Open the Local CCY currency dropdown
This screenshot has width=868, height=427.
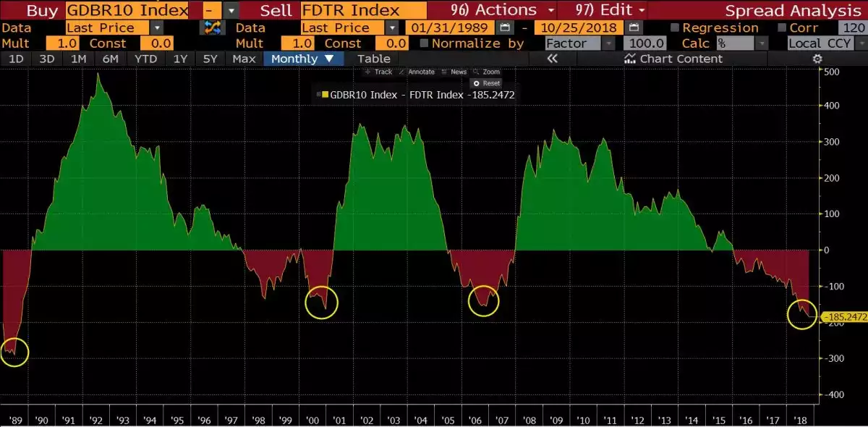tap(826, 43)
